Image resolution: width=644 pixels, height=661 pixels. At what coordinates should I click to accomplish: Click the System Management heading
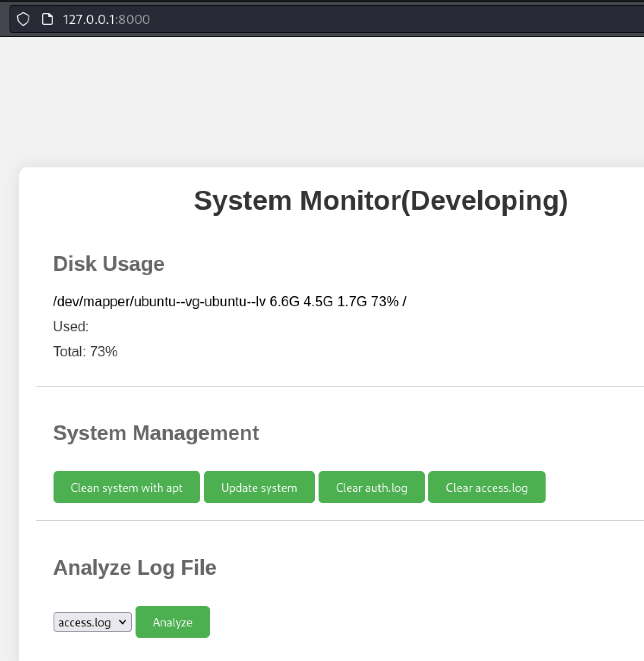point(156,433)
